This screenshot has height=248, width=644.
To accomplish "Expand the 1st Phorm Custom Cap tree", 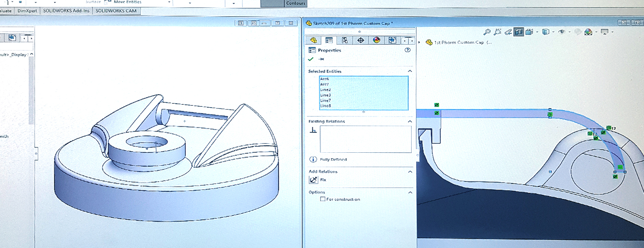I will [x=420, y=43].
